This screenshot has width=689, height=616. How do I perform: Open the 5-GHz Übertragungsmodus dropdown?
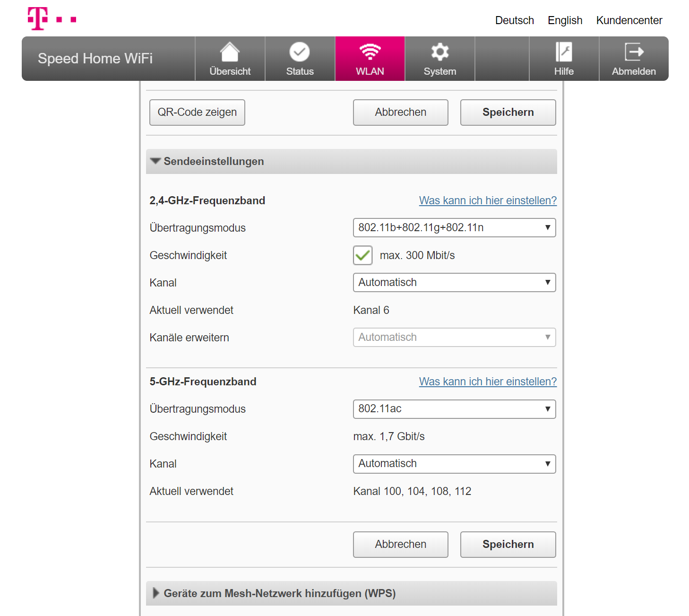click(x=455, y=409)
